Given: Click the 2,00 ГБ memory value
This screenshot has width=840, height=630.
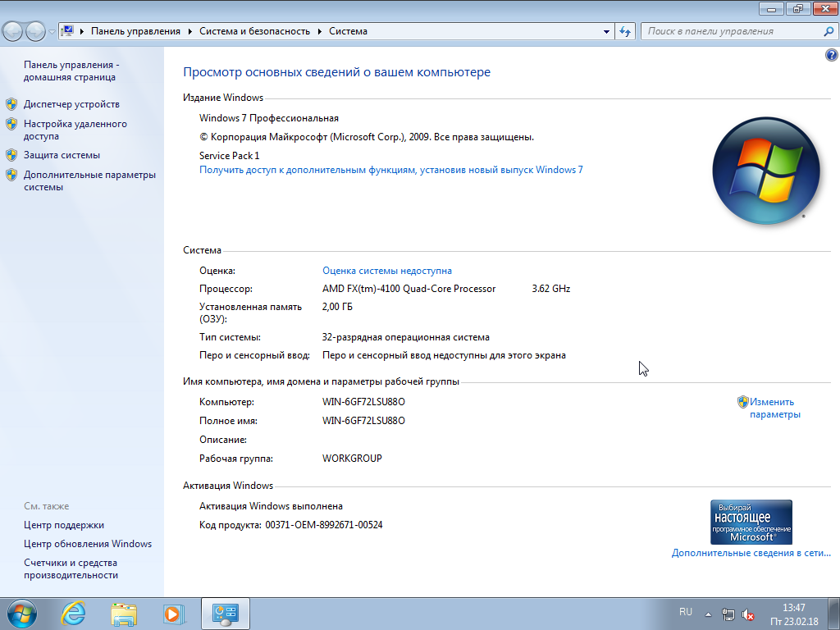Looking at the screenshot, I should (x=337, y=307).
